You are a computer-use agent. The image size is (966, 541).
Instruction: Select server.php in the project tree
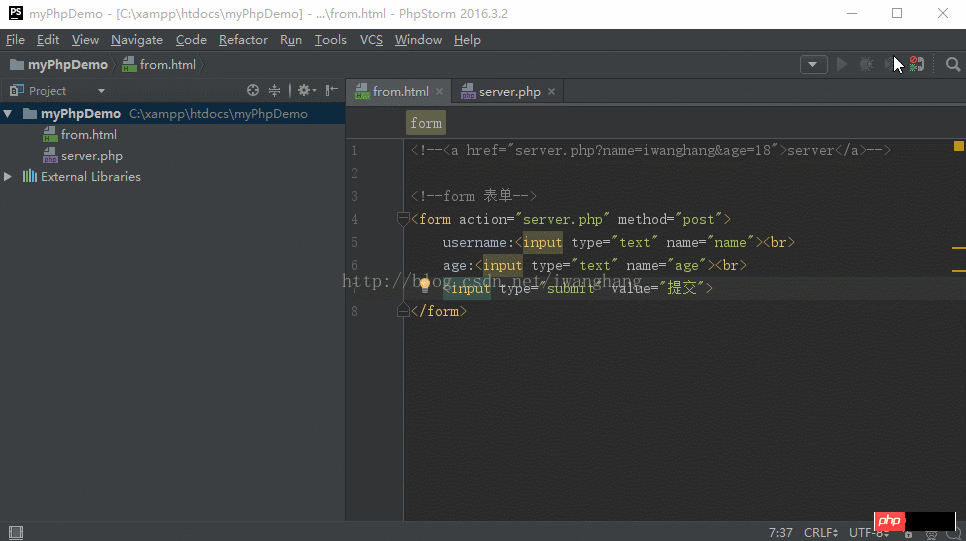point(91,156)
